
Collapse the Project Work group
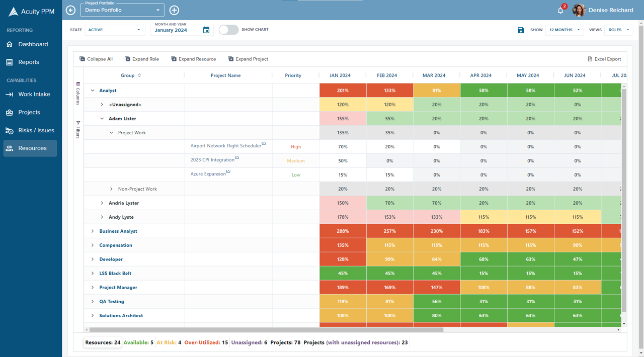[112, 133]
